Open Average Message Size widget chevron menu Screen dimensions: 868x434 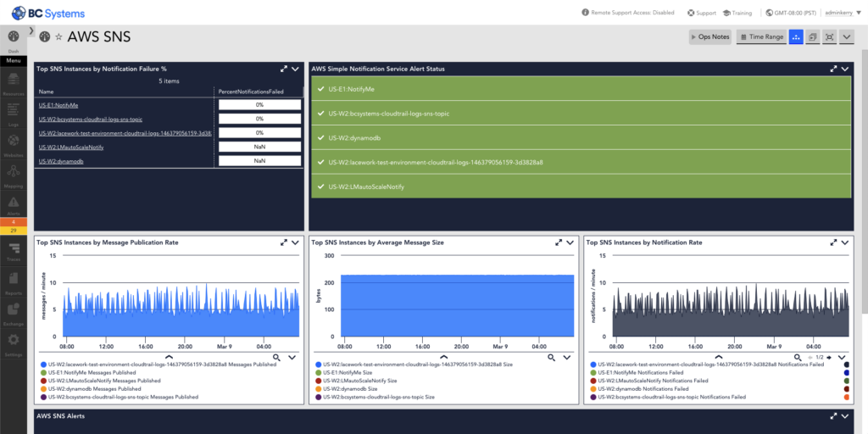(x=570, y=242)
